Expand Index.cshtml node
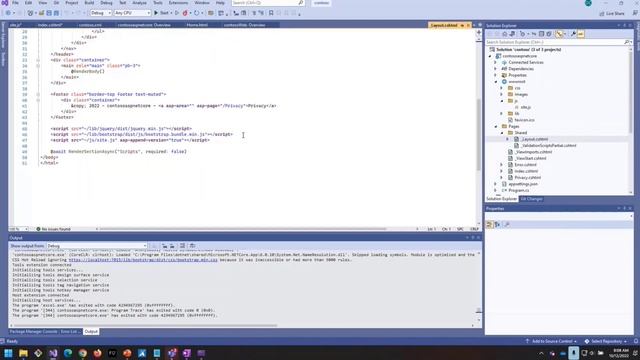The height and width of the screenshot is (360, 640). (x=502, y=171)
